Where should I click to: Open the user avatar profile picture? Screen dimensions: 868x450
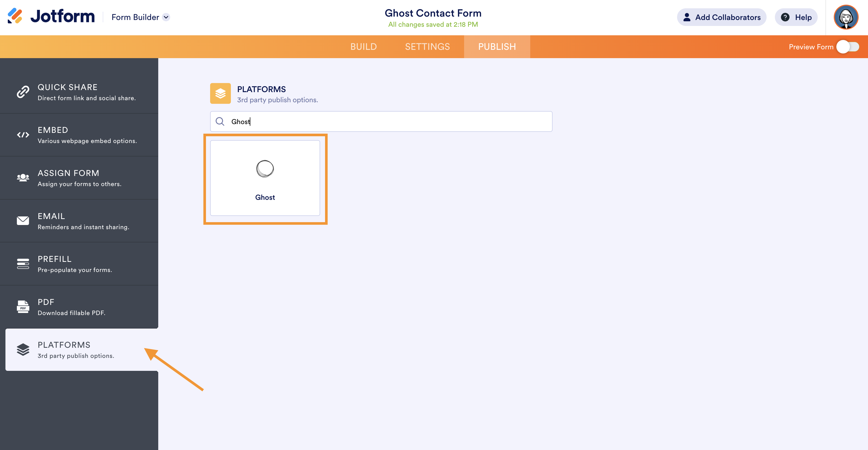click(846, 17)
